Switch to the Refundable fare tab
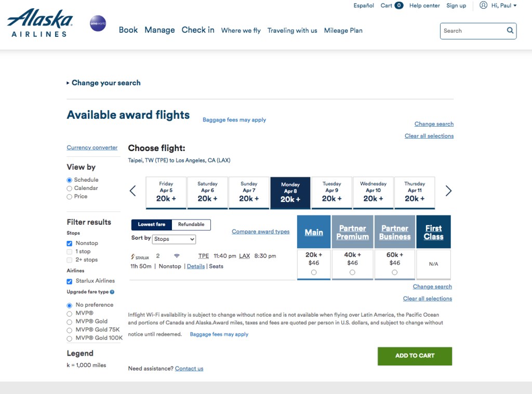The image size is (532, 394). (x=191, y=225)
